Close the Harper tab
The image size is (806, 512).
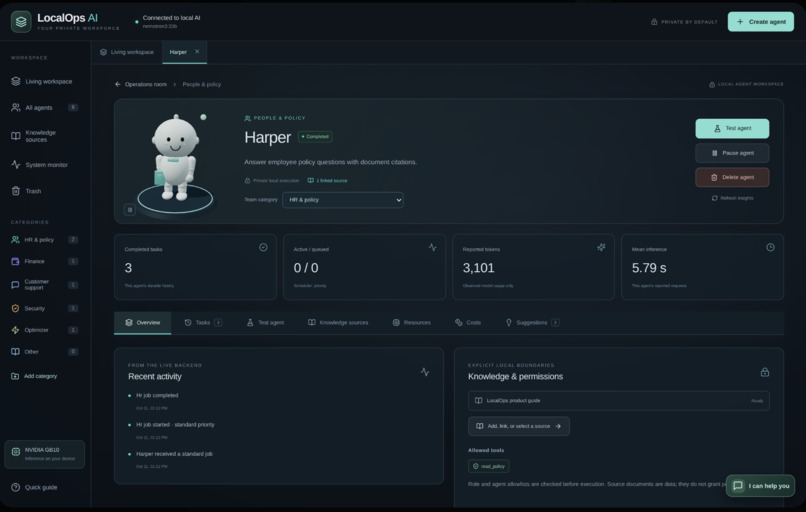click(197, 51)
